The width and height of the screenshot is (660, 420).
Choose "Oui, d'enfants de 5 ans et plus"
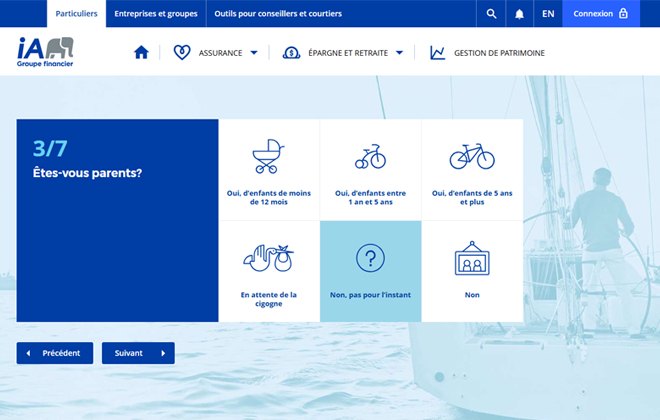pyautogui.click(x=472, y=170)
